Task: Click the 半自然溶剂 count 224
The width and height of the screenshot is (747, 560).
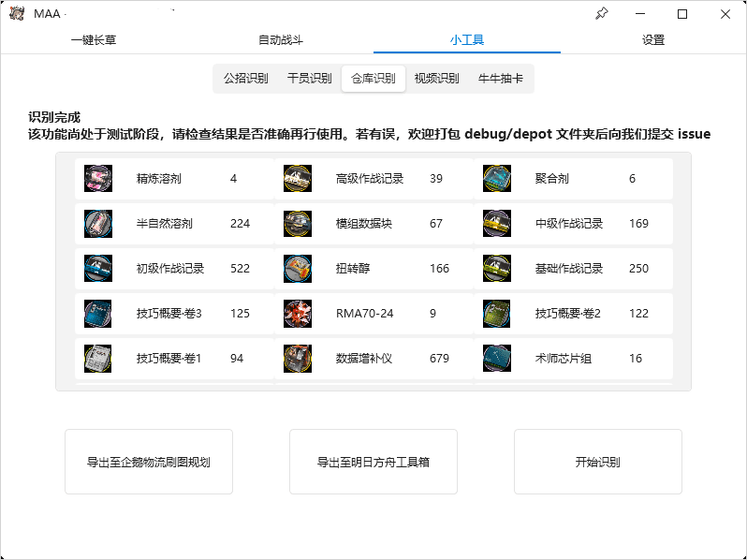Action: point(240,224)
